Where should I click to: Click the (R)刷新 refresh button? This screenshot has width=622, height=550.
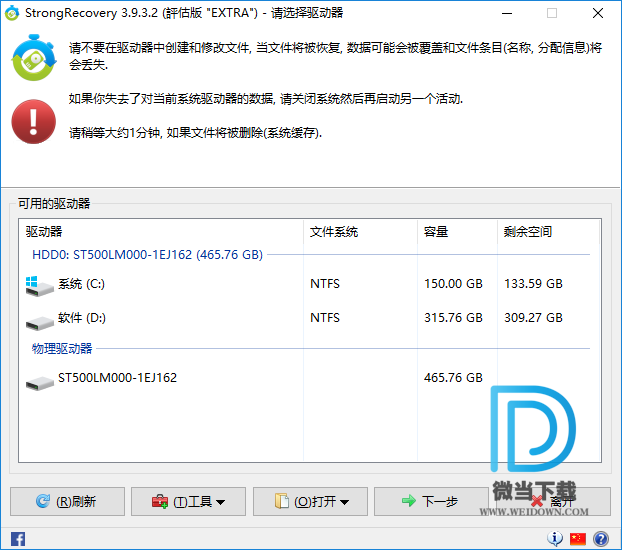click(67, 502)
